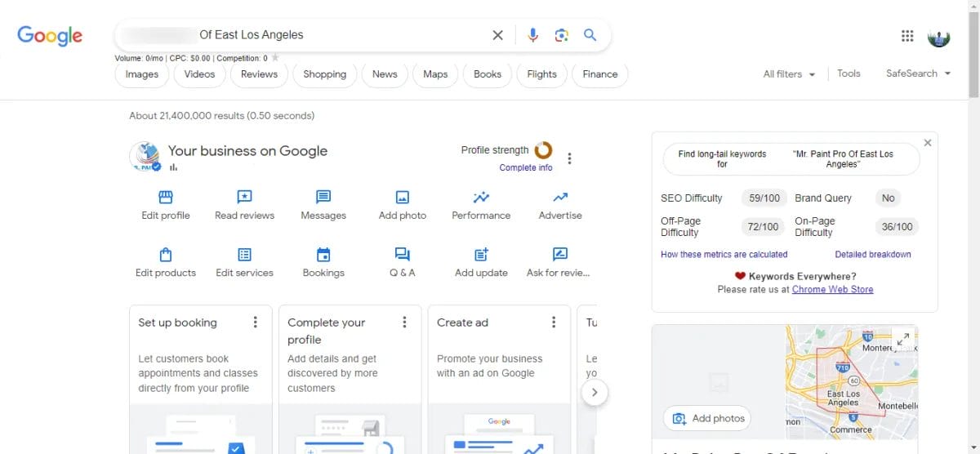Select the Images search tab

pos(142,74)
